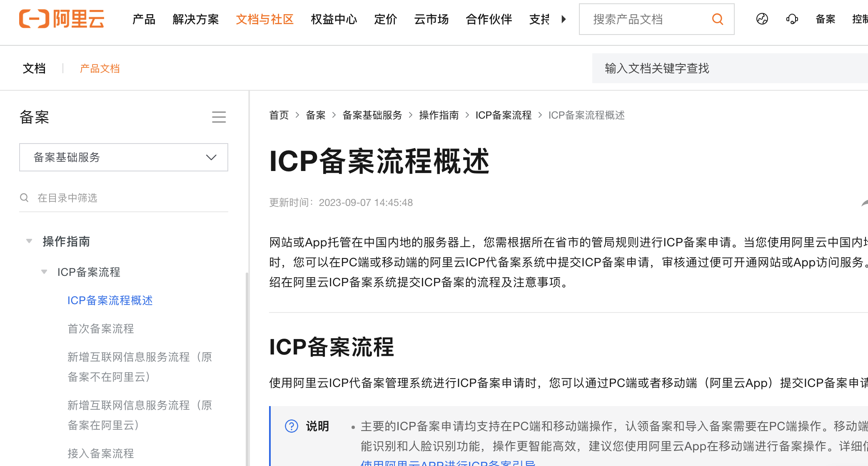Click the 备案基础服务 breadcrumb link

point(372,115)
